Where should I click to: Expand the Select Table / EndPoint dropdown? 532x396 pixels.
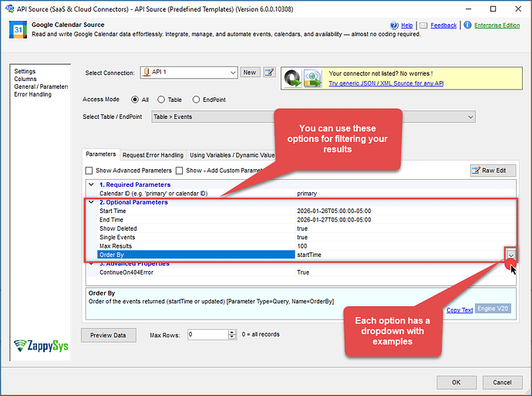point(470,117)
